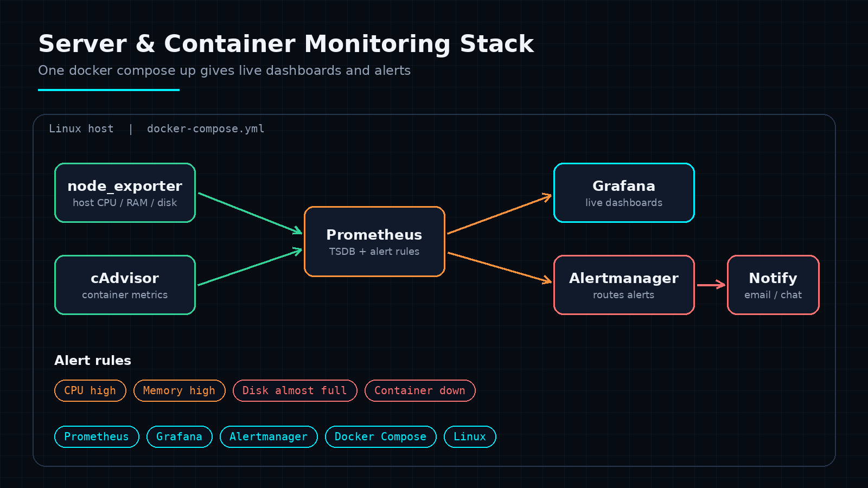Select the Memory high alert rule pill
868x488 pixels.
click(x=179, y=390)
